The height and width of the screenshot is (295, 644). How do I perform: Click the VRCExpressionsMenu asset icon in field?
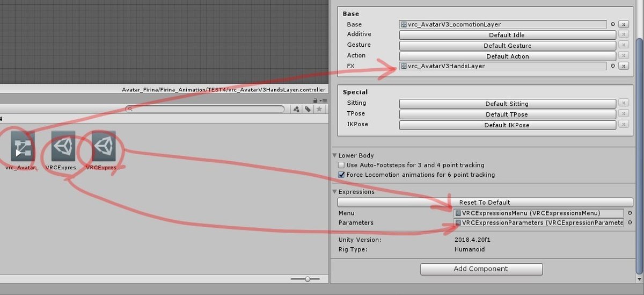(458, 213)
